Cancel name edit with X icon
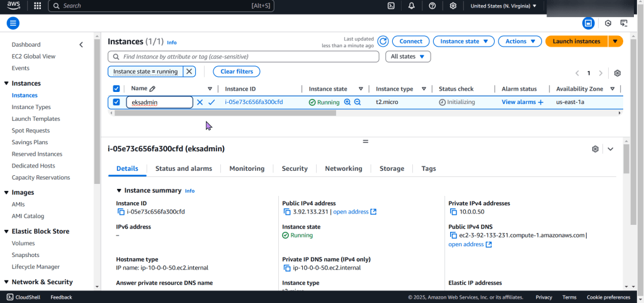644x303 pixels. (200, 102)
